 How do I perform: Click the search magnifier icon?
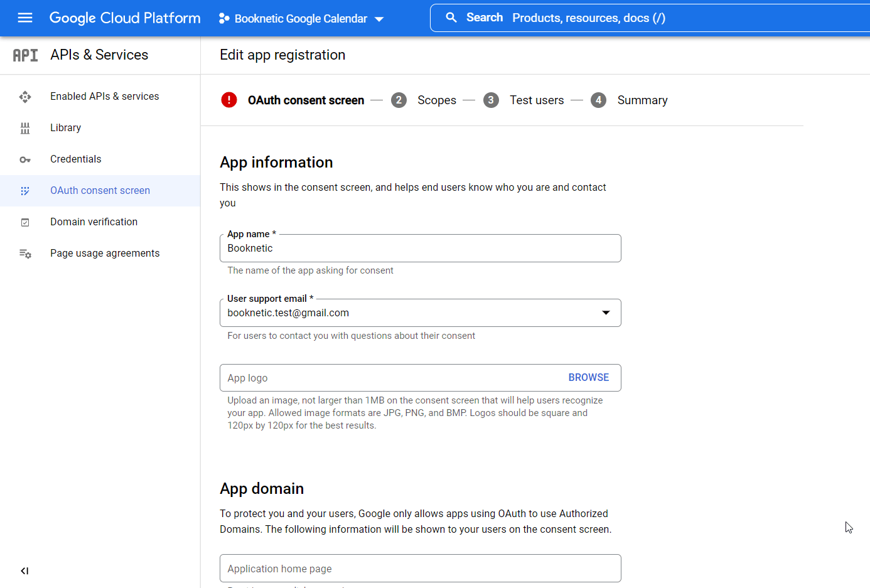(451, 18)
